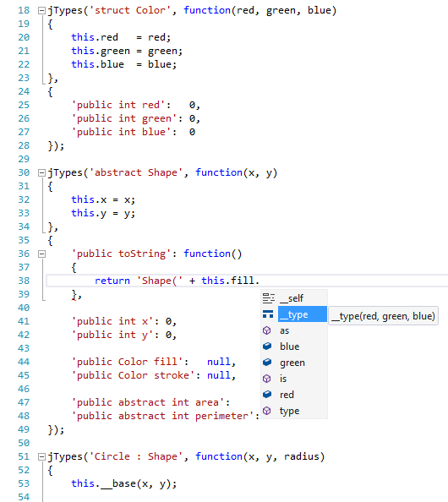Click line number 18 in the gutter
The width and height of the screenshot is (448, 502).
click(24, 10)
